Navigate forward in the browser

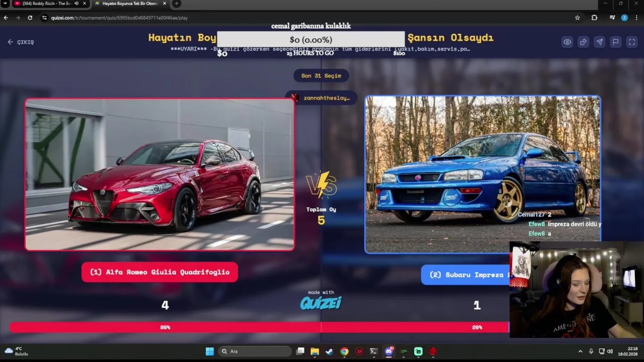click(18, 18)
